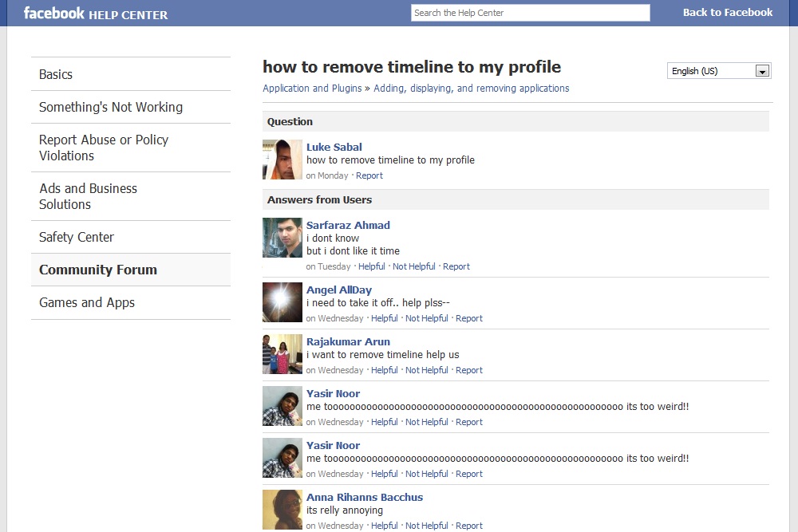Screen dimensions: 798x532
Task: Go Back to Facebook
Action: click(x=727, y=13)
